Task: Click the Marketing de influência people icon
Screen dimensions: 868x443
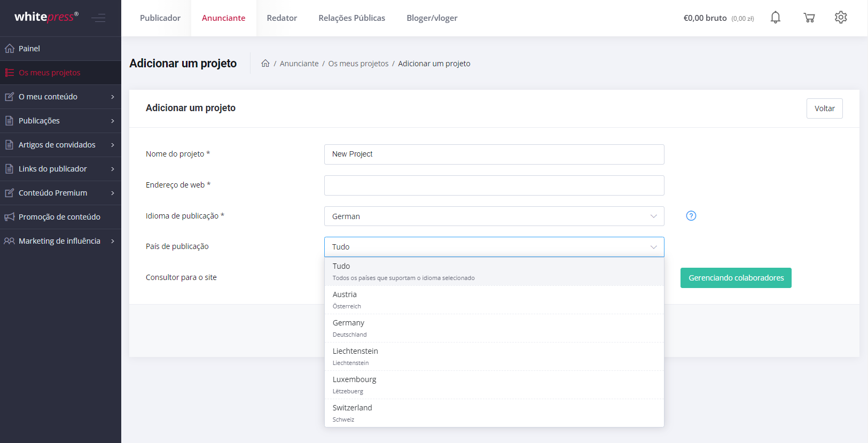Action: click(x=10, y=241)
